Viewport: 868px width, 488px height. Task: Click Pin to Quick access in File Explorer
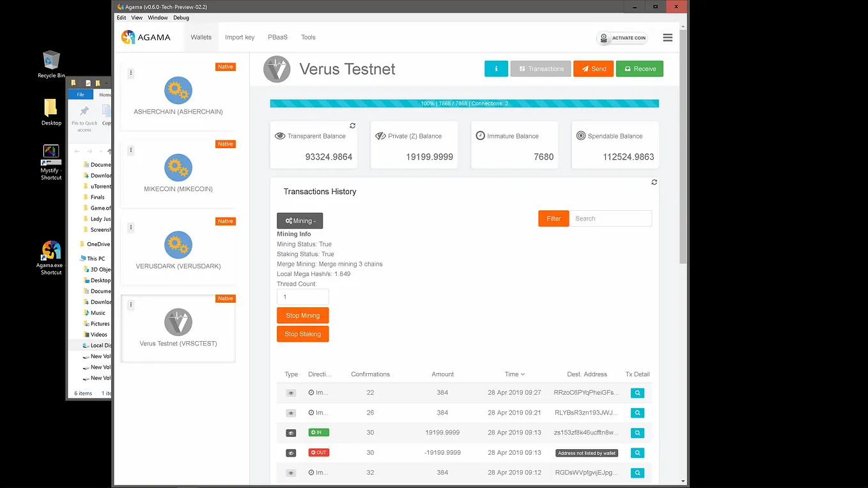[x=84, y=119]
